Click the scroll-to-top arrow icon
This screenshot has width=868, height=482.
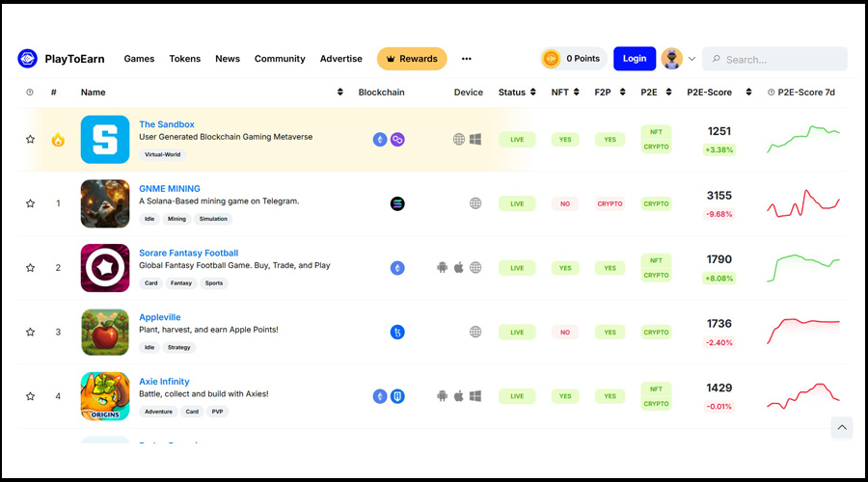[x=842, y=428]
